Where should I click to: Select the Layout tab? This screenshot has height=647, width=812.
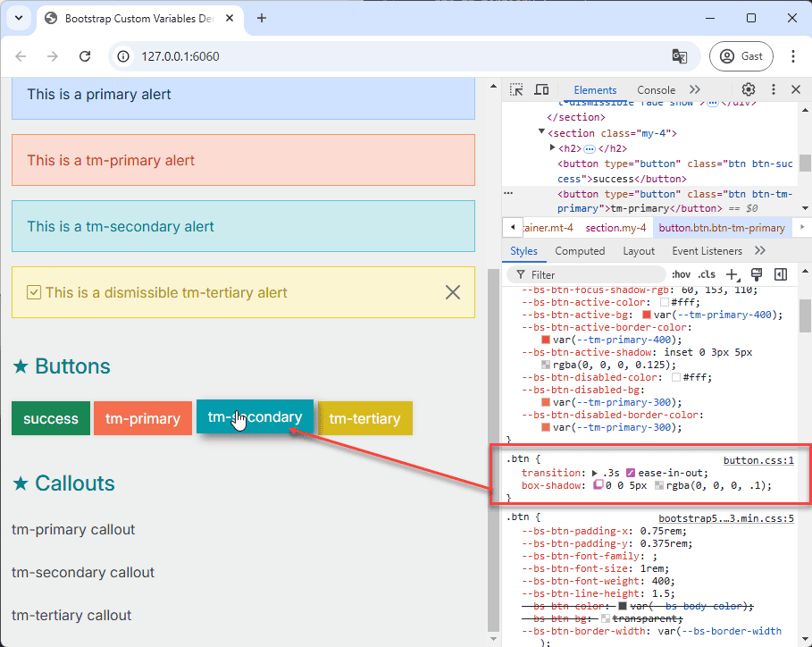pyautogui.click(x=639, y=251)
